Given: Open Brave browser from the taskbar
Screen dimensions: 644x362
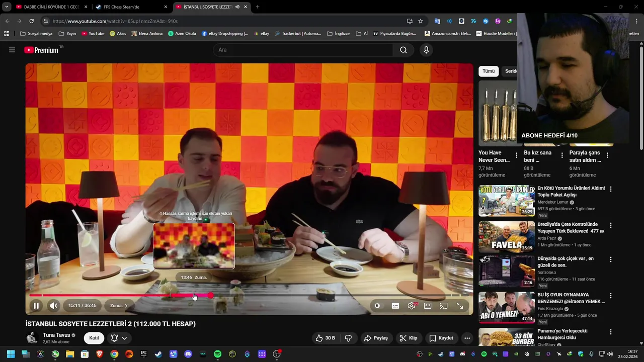Looking at the screenshot, I should [100, 354].
